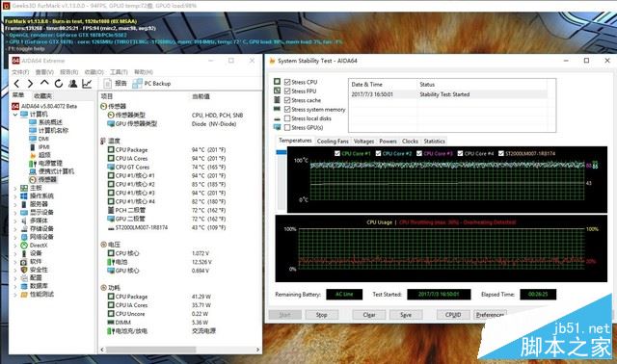Image resolution: width=617 pixels, height=364 pixels.
Task: Switch to Clocks tab
Action: pos(410,142)
